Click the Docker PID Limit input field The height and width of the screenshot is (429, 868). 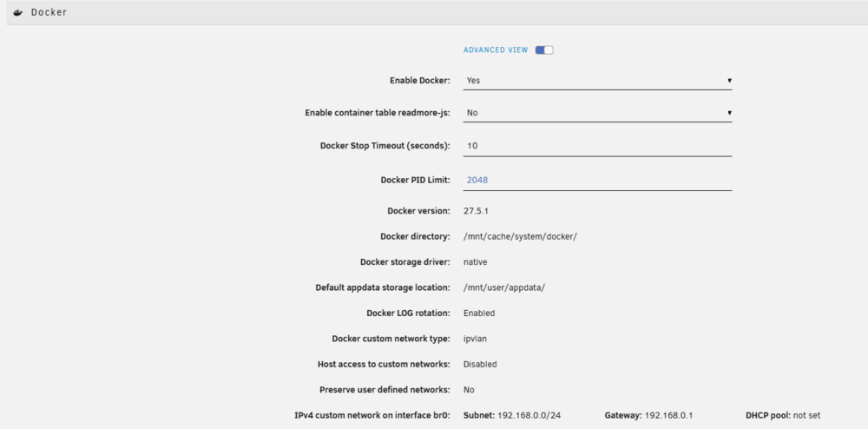coord(597,181)
